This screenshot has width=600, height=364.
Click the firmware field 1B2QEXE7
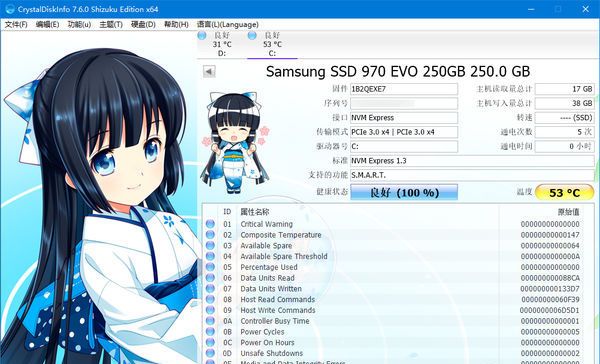[404, 89]
